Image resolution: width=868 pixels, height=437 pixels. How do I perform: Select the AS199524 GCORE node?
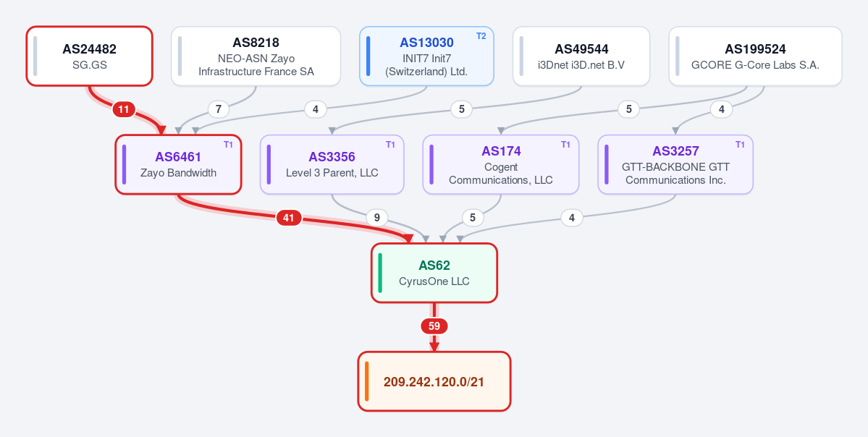[755, 56]
